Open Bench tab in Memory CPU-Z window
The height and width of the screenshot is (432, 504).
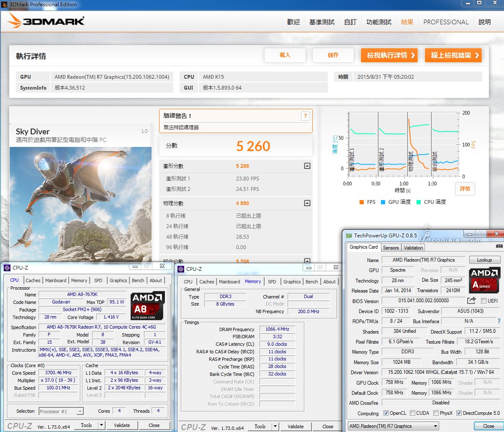click(x=312, y=282)
